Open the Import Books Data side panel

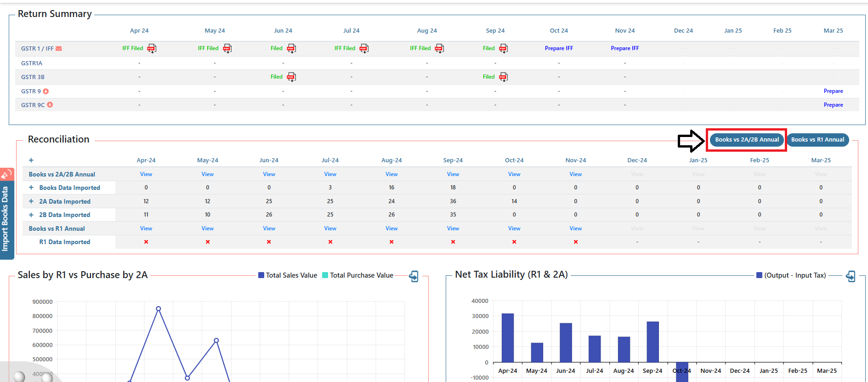(x=6, y=214)
